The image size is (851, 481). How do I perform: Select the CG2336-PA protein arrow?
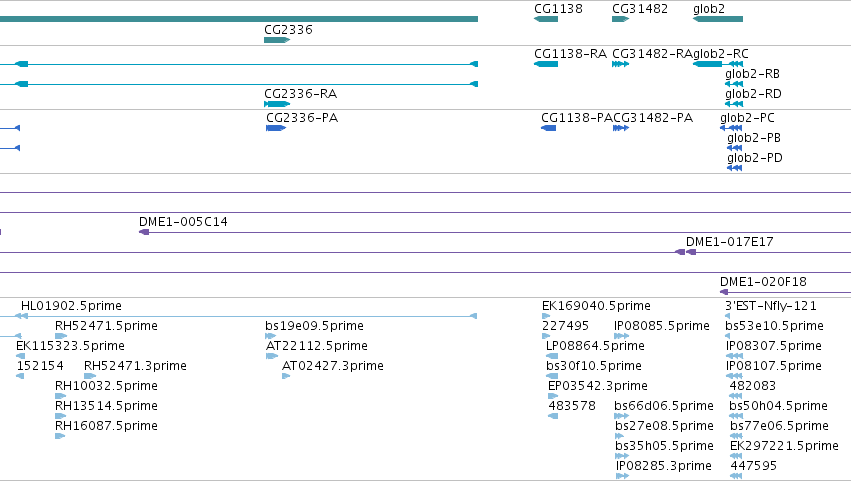[x=276, y=128]
